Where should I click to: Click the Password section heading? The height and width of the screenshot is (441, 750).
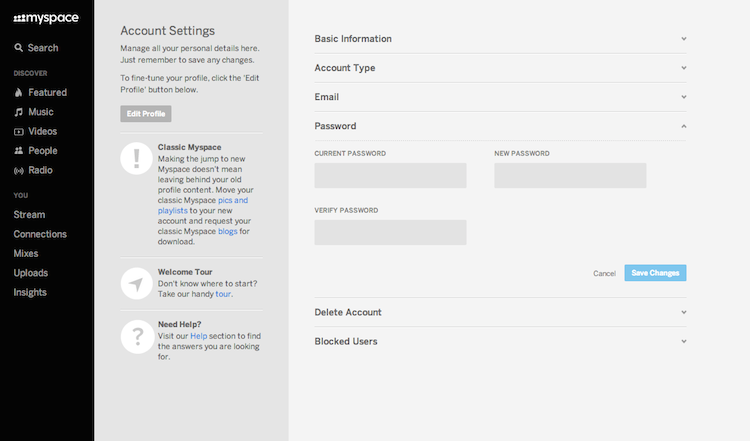[335, 126]
